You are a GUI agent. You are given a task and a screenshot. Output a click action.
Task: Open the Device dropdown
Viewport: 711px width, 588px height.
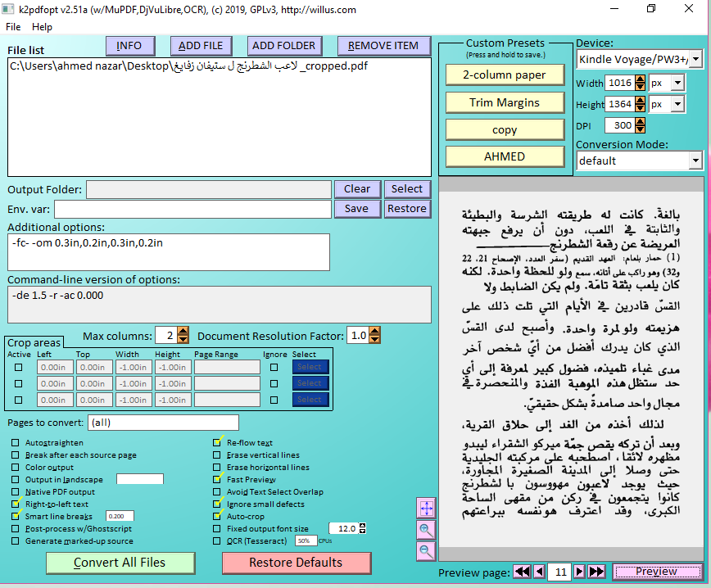pyautogui.click(x=696, y=59)
